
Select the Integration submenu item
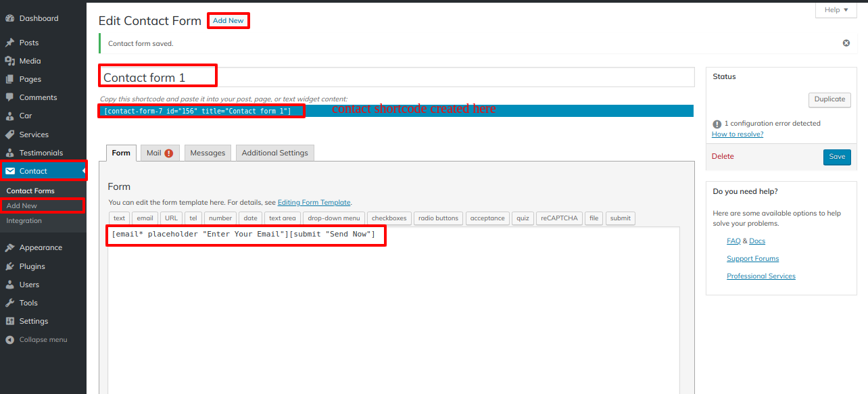point(24,220)
